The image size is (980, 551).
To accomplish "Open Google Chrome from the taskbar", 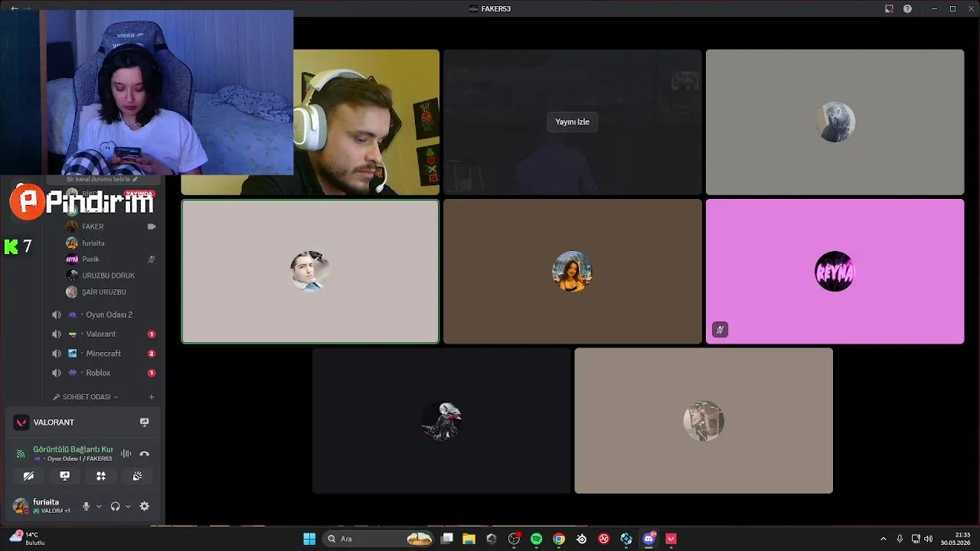I will click(x=559, y=539).
